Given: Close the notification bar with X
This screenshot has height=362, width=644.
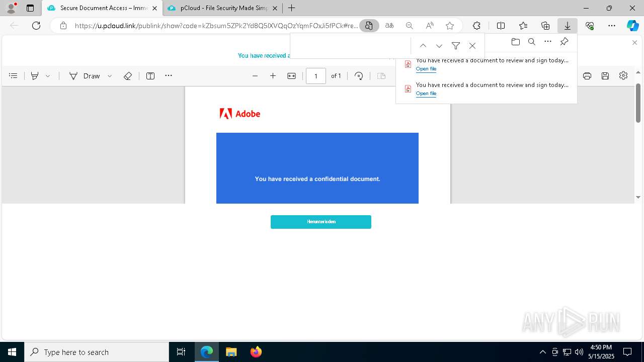Looking at the screenshot, I should 634,43.
